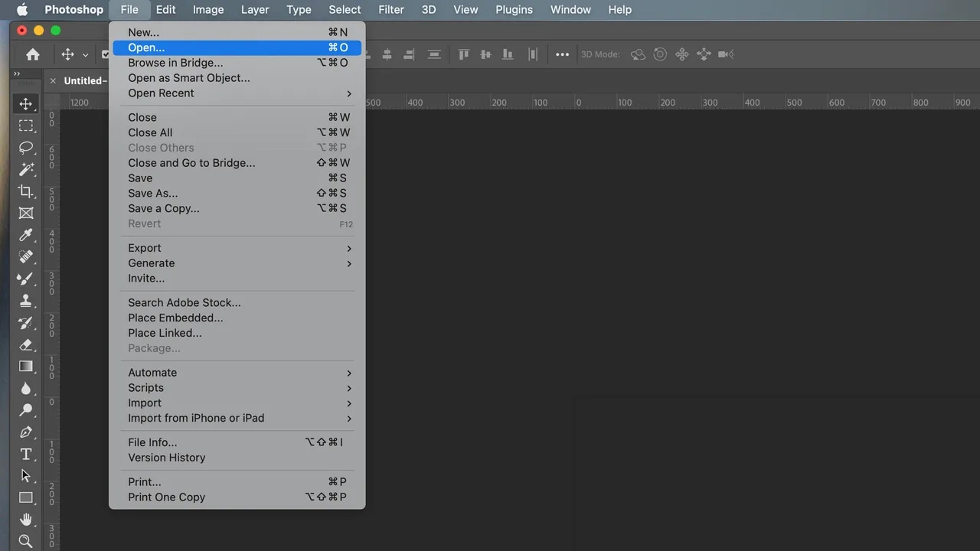Select the Horizontal Type tool

click(26, 454)
